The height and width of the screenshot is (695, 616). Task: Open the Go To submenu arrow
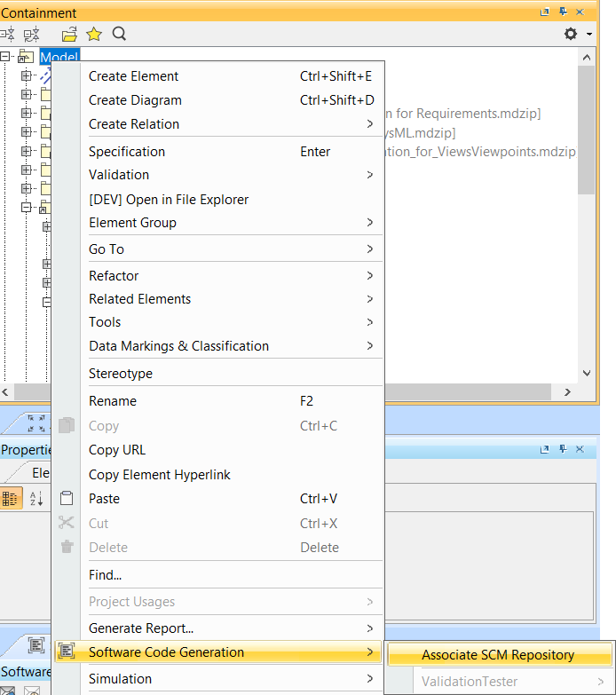(369, 249)
